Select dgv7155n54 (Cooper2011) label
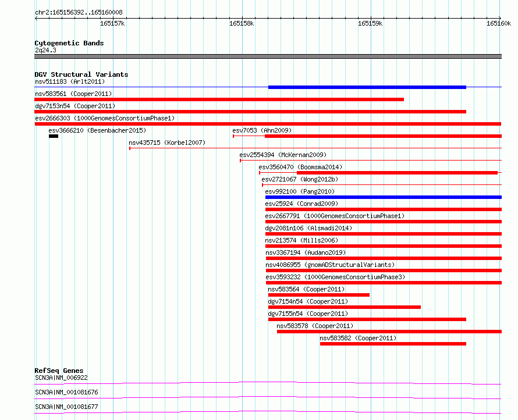Viewport: 518px width, 420px height. pyautogui.click(x=308, y=314)
